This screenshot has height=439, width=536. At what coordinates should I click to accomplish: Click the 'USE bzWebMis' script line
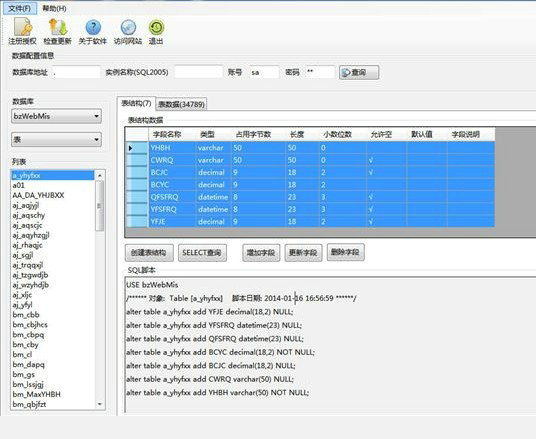(152, 284)
